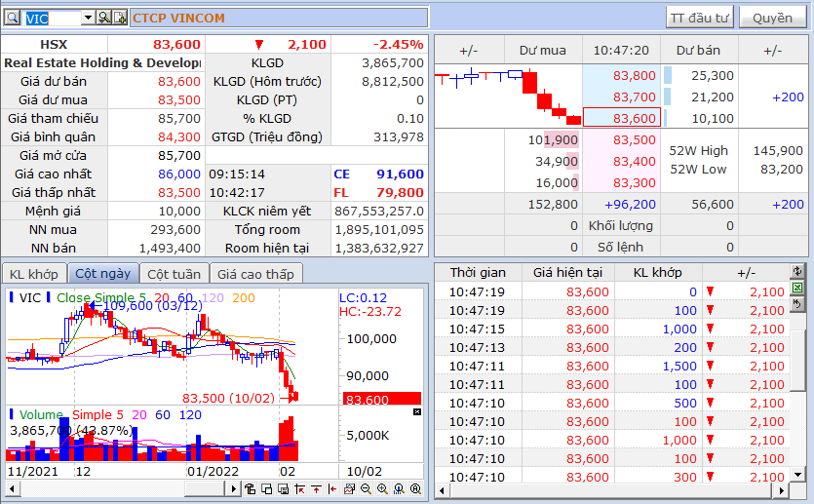Click the Giá hiện tại column header
Viewport: 814px width, 504px height.
click(x=568, y=273)
